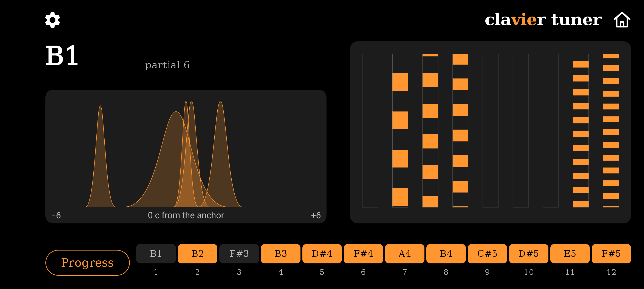Image resolution: width=644 pixels, height=289 pixels.
Task: Select the B4 note button
Action: click(446, 254)
